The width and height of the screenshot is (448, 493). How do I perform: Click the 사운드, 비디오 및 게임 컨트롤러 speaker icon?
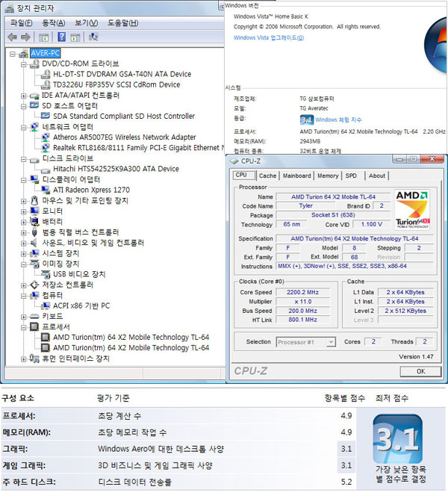[x=34, y=243]
